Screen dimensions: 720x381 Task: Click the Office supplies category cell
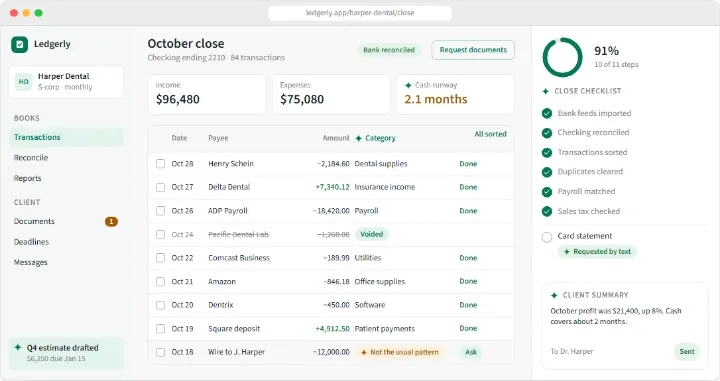[x=380, y=282]
